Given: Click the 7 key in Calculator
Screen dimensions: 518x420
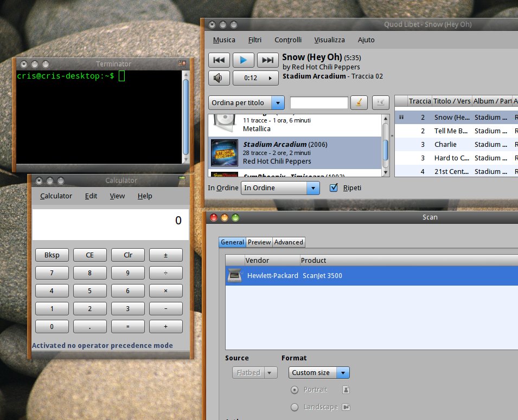Looking at the screenshot, I should tap(52, 273).
